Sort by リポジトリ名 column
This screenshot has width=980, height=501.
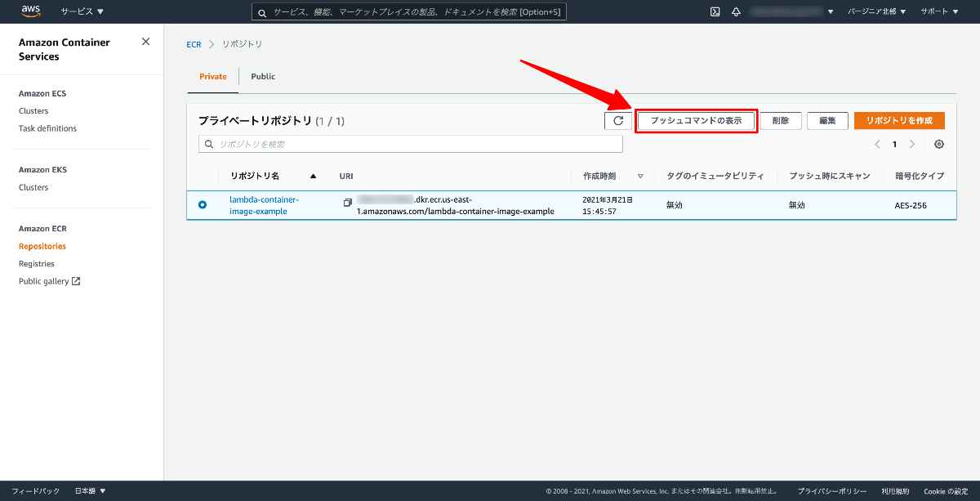tap(273, 176)
